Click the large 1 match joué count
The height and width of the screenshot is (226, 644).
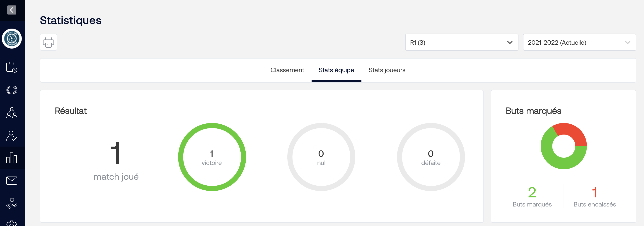pos(116,153)
